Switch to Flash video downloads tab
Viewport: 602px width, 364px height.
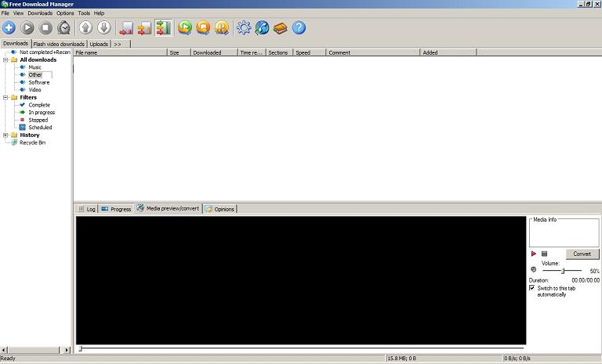click(59, 44)
